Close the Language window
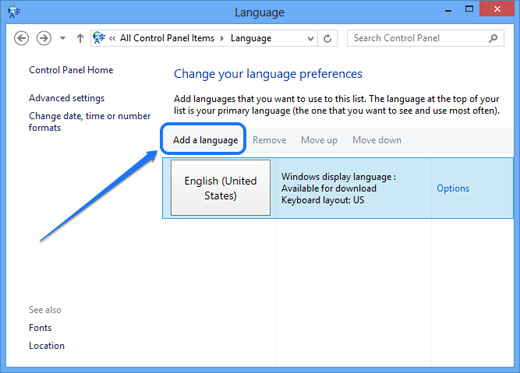Viewport: 520px width, 373px height. (x=497, y=9)
